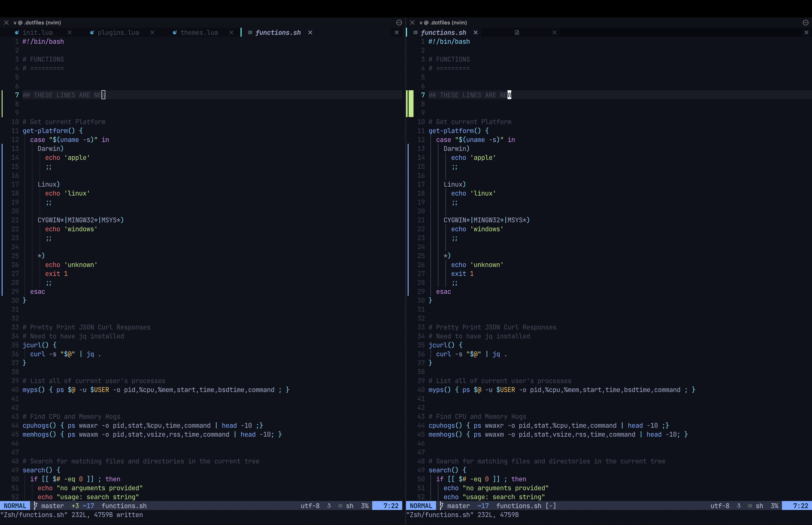Click the master branch label in the left status line
The height and width of the screenshot is (525, 812).
point(52,506)
